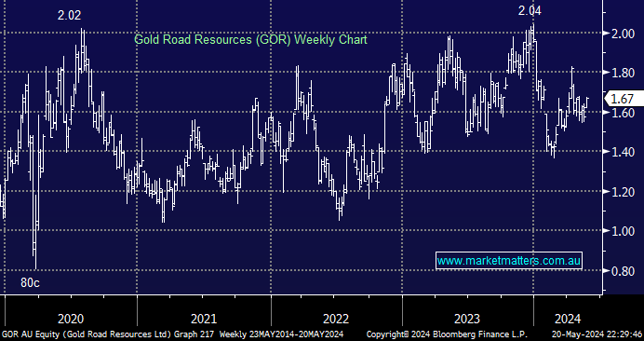This screenshot has height=341, width=644.
Task: Click the 1.00 price axis value
Action: click(x=623, y=231)
